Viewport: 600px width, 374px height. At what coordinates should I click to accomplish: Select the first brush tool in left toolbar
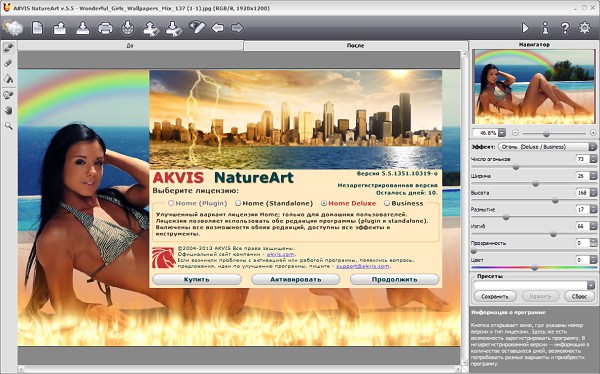coord(8,47)
